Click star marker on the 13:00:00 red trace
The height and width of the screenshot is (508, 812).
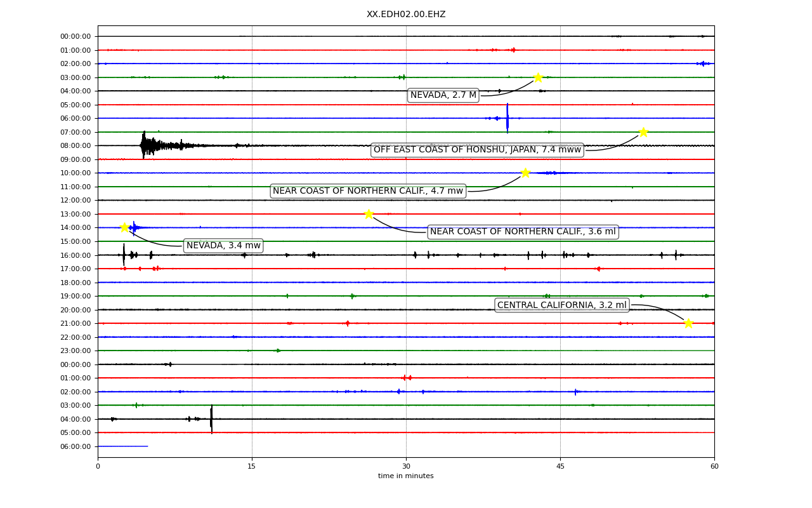click(x=369, y=214)
